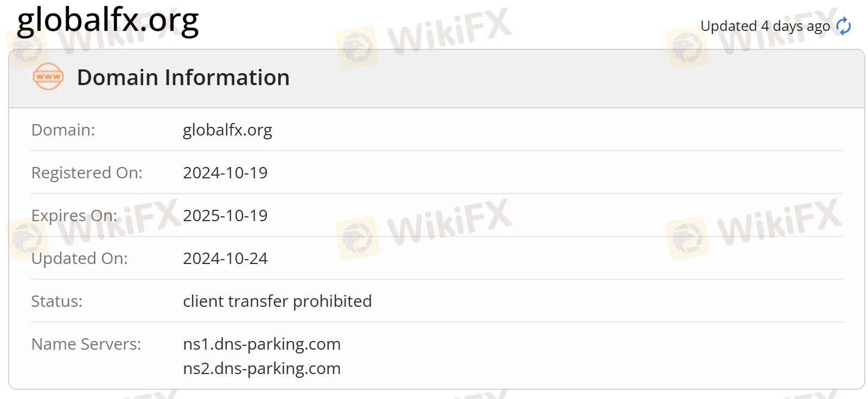Image resolution: width=868 pixels, height=399 pixels.
Task: Click the 'Updated On:' label
Action: click(80, 259)
